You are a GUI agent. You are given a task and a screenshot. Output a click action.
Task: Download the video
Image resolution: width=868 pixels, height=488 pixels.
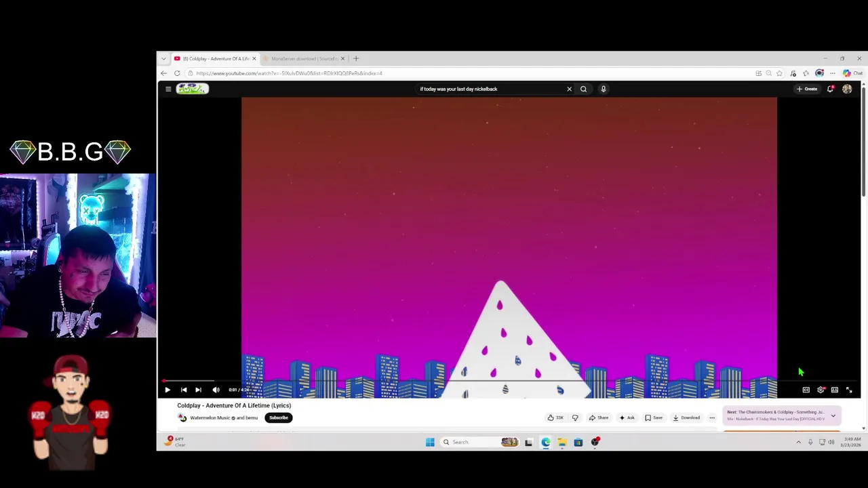686,418
